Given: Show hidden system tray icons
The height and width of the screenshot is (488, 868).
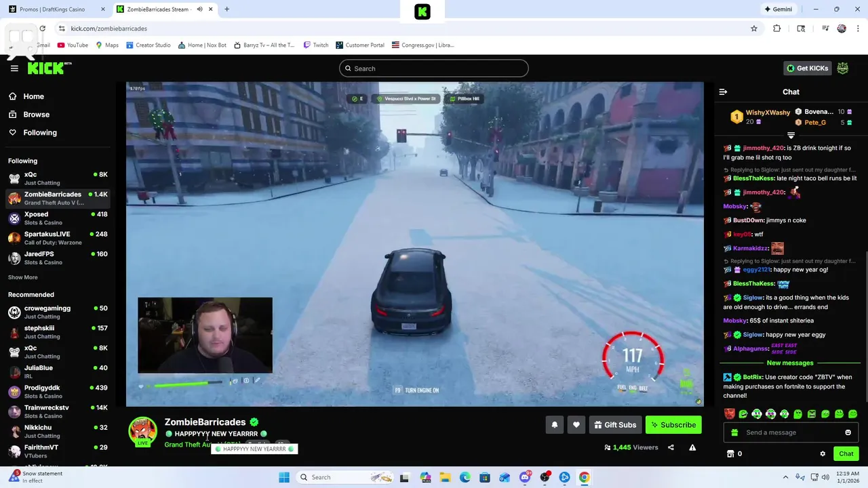Looking at the screenshot, I should [x=786, y=477].
